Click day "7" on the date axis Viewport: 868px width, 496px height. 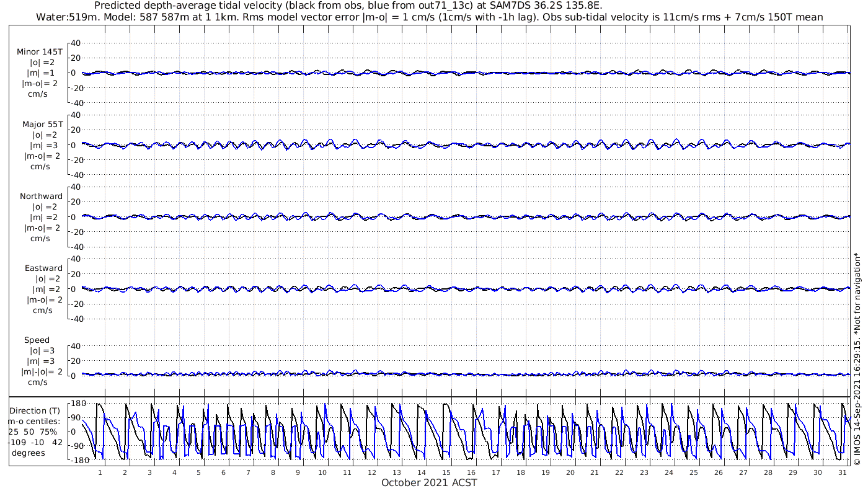[x=248, y=472]
